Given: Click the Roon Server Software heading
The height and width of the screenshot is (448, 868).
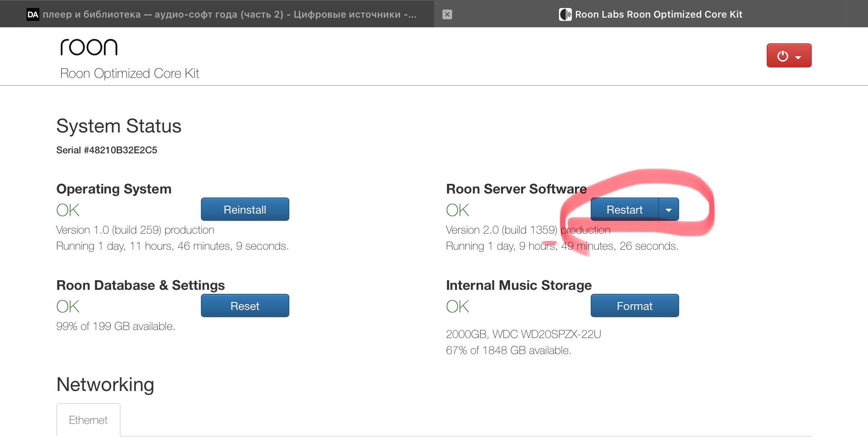Looking at the screenshot, I should pyautogui.click(x=516, y=189).
